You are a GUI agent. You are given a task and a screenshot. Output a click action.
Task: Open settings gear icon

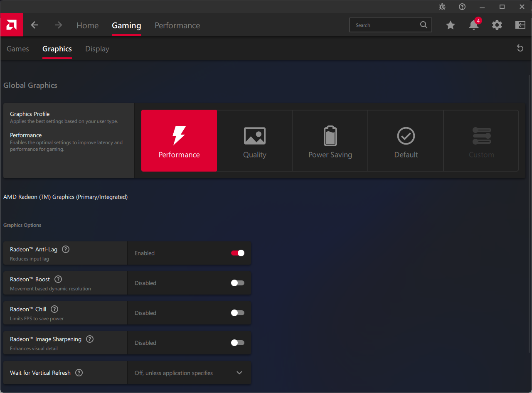pos(497,25)
